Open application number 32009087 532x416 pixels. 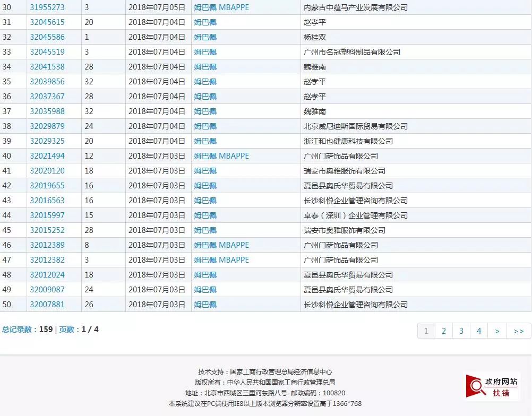tap(47, 290)
